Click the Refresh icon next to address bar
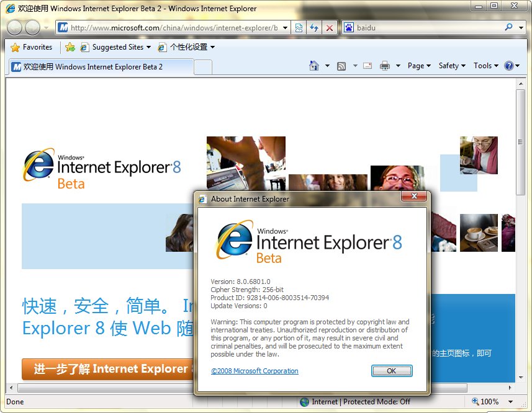The image size is (532, 413). point(314,28)
